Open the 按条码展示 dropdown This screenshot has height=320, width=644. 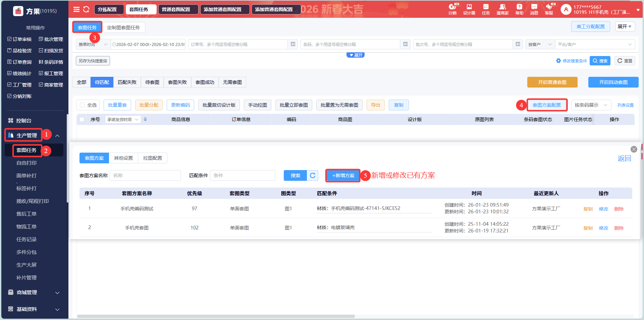[x=590, y=105]
